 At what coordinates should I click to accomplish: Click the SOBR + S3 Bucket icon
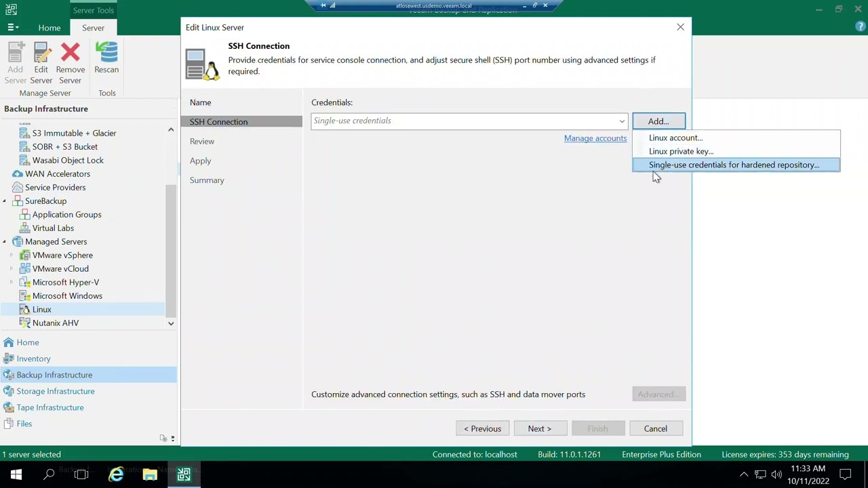pyautogui.click(x=24, y=146)
